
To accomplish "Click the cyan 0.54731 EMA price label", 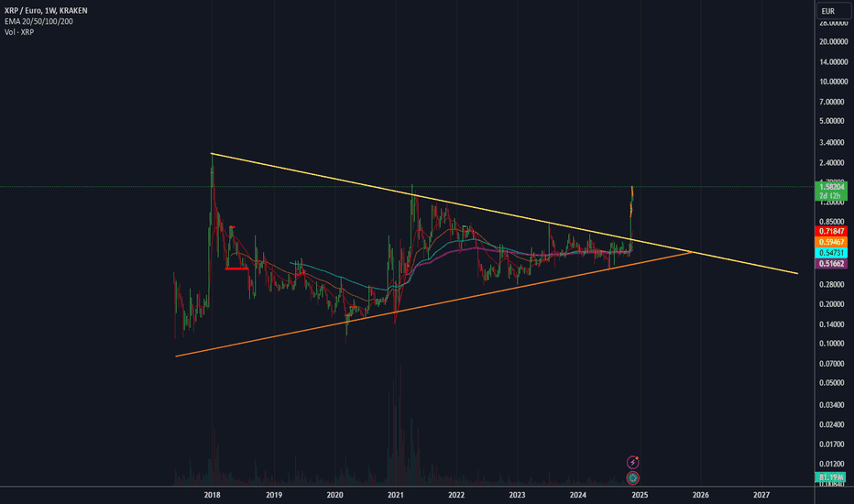I will pos(832,253).
